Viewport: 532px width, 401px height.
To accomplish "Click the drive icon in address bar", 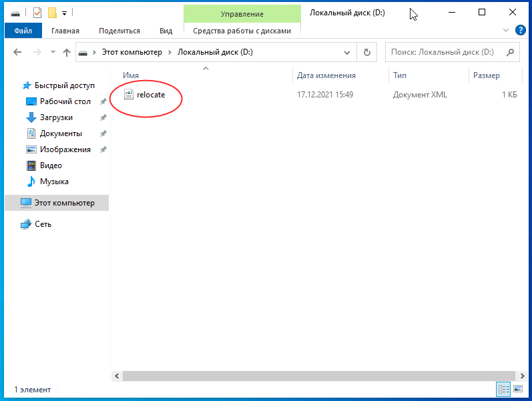I will pos(83,53).
